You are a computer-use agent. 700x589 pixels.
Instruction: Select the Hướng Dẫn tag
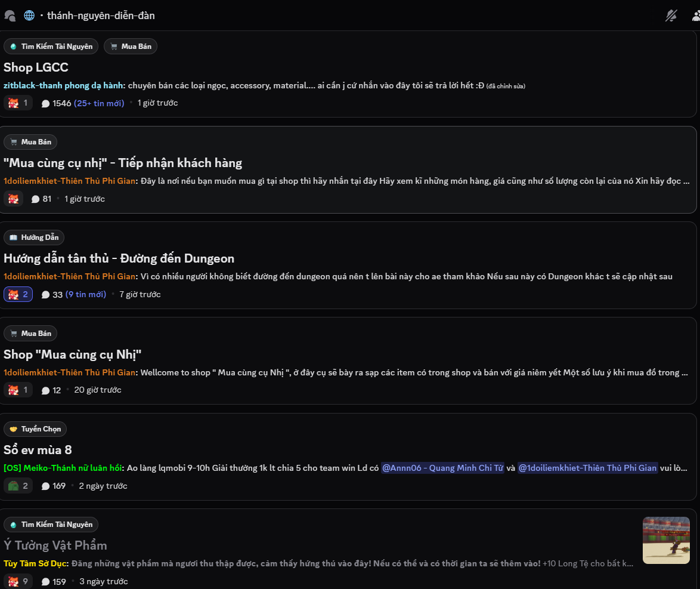(x=34, y=238)
